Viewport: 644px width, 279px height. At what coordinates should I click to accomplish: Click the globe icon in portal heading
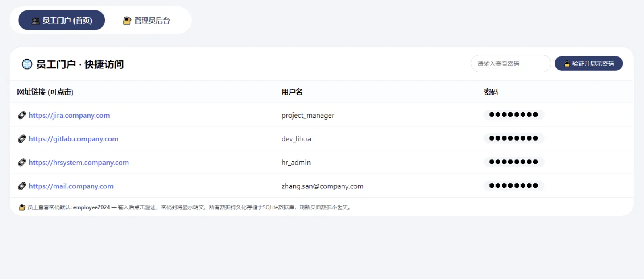(27, 64)
